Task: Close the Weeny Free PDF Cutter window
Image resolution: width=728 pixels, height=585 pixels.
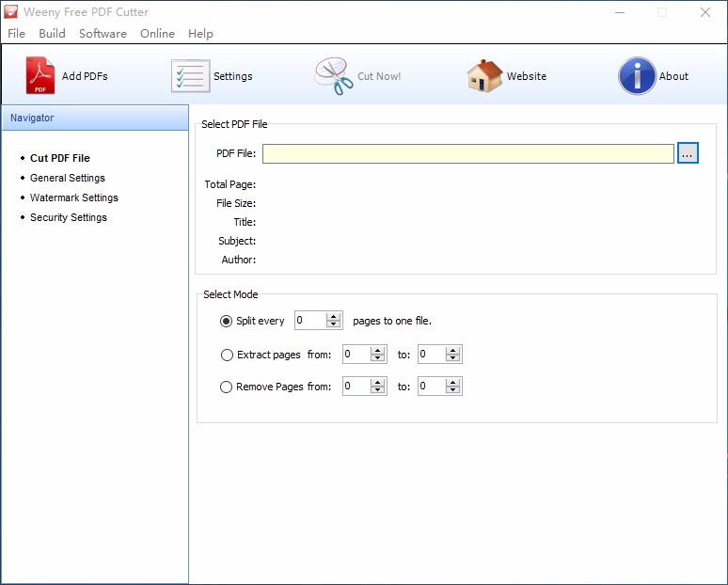Action: [705, 12]
